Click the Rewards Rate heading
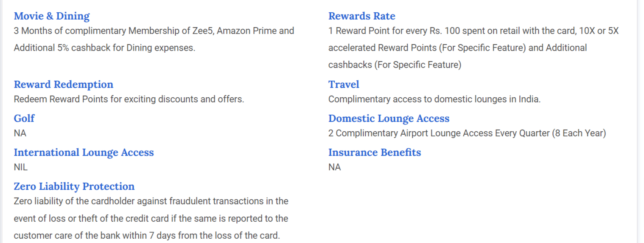This screenshot has height=243, width=644. click(x=361, y=16)
